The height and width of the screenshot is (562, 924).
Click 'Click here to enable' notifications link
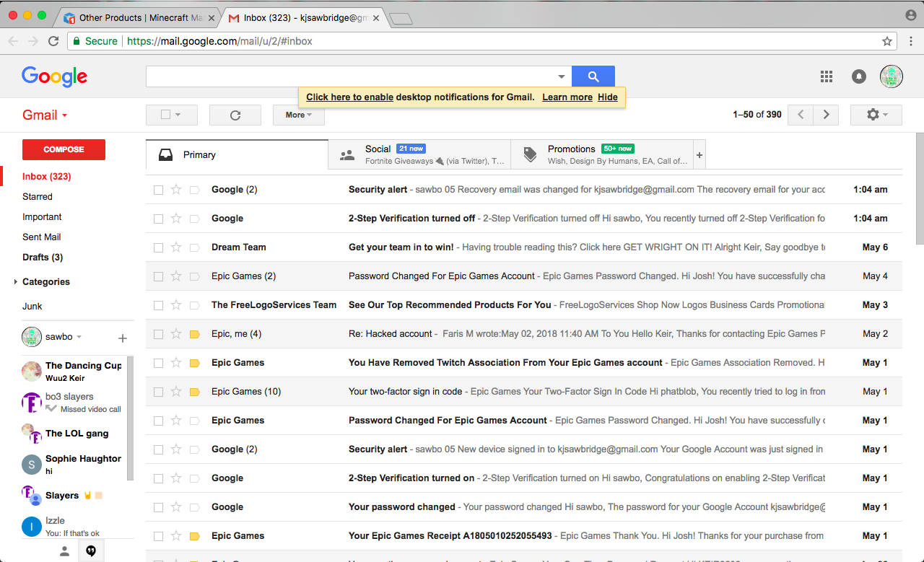click(350, 97)
